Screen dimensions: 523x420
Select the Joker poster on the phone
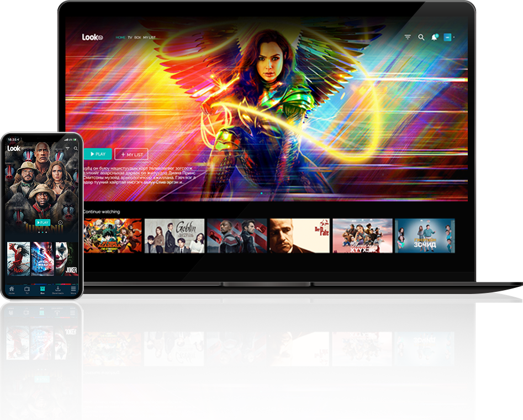coord(68,259)
